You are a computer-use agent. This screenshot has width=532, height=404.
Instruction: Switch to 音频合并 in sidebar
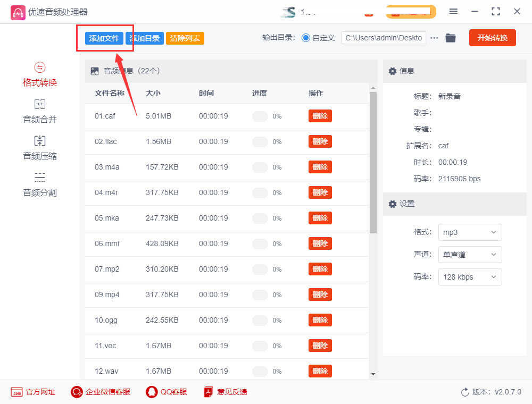tap(40, 112)
